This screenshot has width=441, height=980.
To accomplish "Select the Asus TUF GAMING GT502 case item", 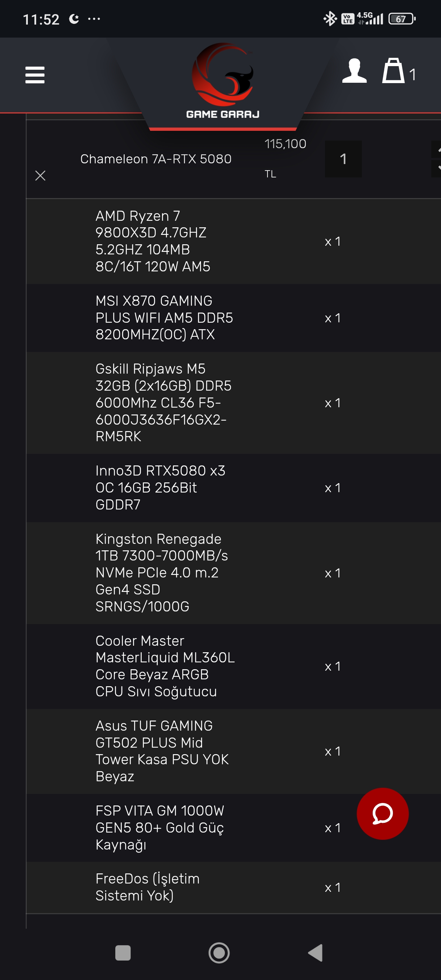I will (x=162, y=751).
